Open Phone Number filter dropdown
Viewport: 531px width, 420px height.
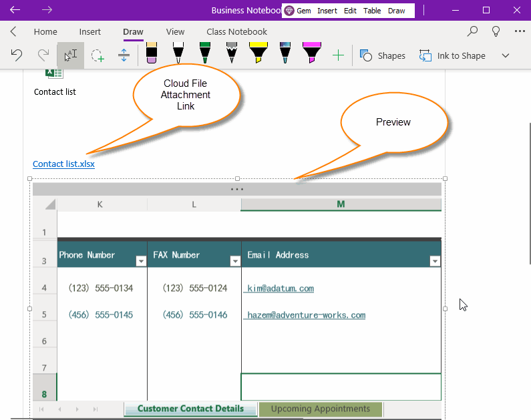point(141,261)
